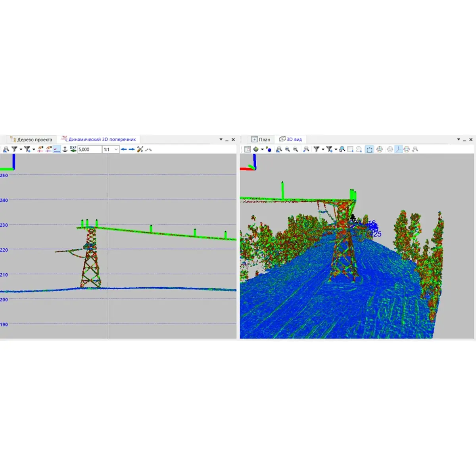Click the anchor icon in cross-section toolbar

point(65,149)
